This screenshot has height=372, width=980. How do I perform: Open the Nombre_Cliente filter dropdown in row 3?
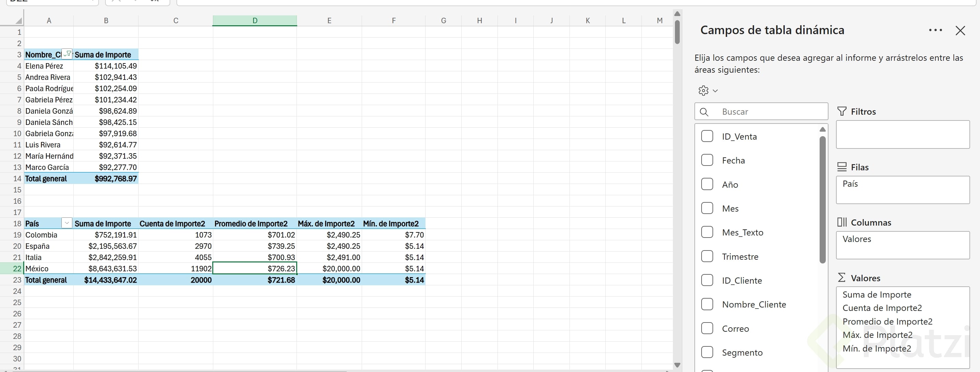pyautogui.click(x=67, y=54)
